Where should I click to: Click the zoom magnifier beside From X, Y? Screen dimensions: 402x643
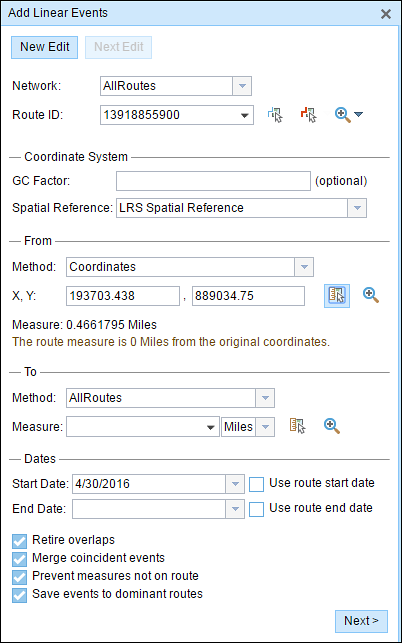tap(371, 295)
